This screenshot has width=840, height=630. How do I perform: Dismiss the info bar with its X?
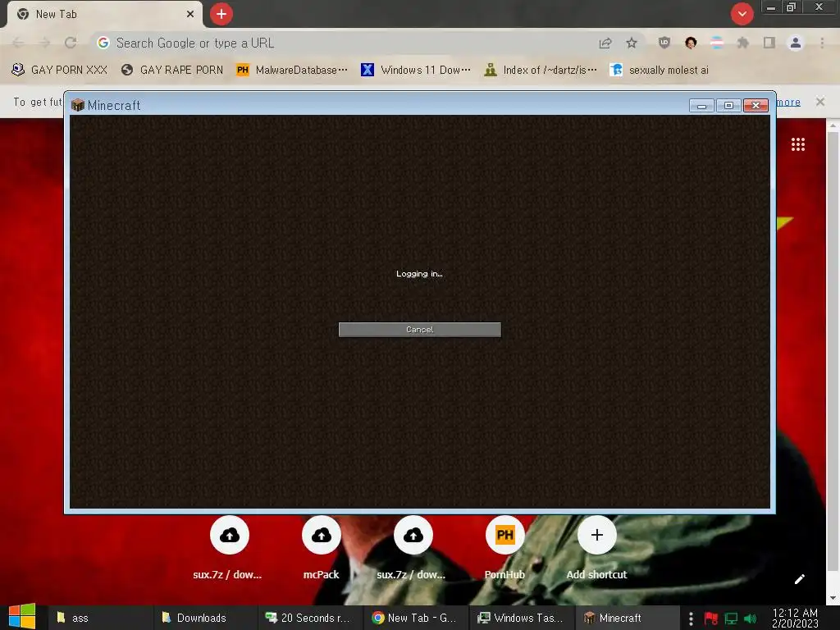point(820,102)
